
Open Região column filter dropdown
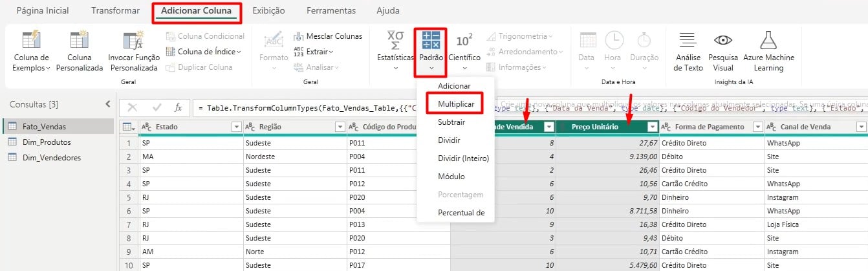point(340,127)
